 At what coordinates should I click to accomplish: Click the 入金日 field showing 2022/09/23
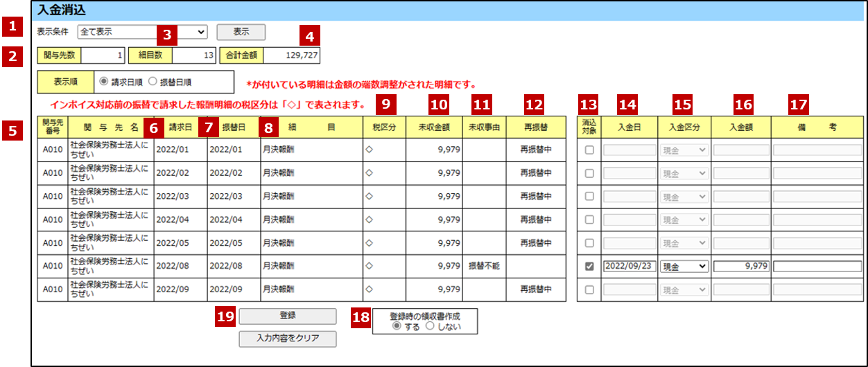(629, 267)
